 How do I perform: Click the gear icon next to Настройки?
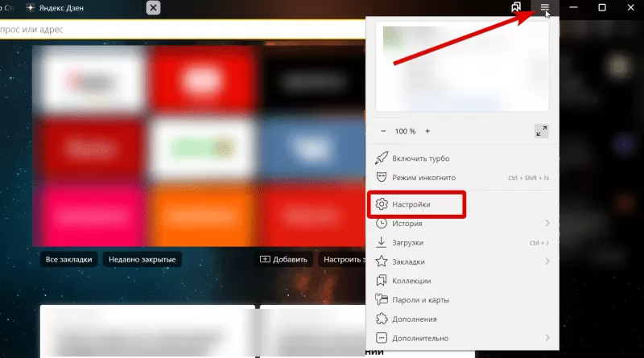point(382,204)
